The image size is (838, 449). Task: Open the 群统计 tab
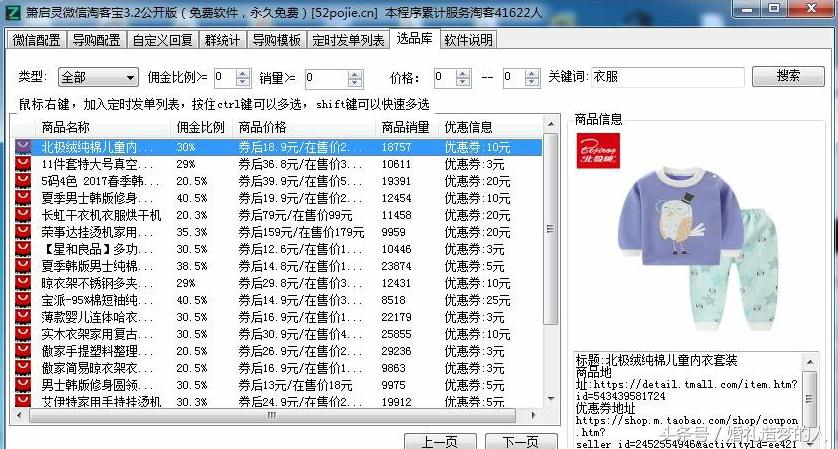click(x=222, y=40)
